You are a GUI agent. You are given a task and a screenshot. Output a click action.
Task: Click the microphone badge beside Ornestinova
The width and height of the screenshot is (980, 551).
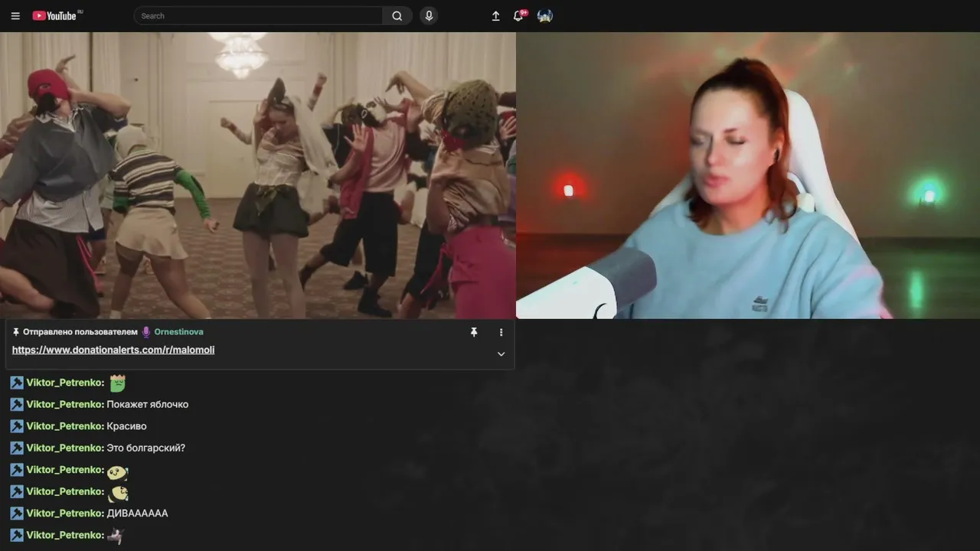(146, 332)
